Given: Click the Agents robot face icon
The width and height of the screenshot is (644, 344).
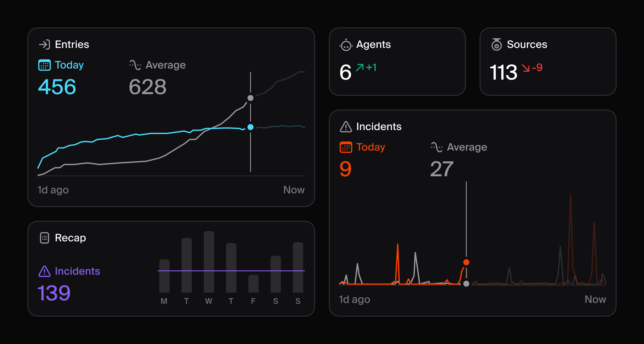Looking at the screenshot, I should point(346,45).
